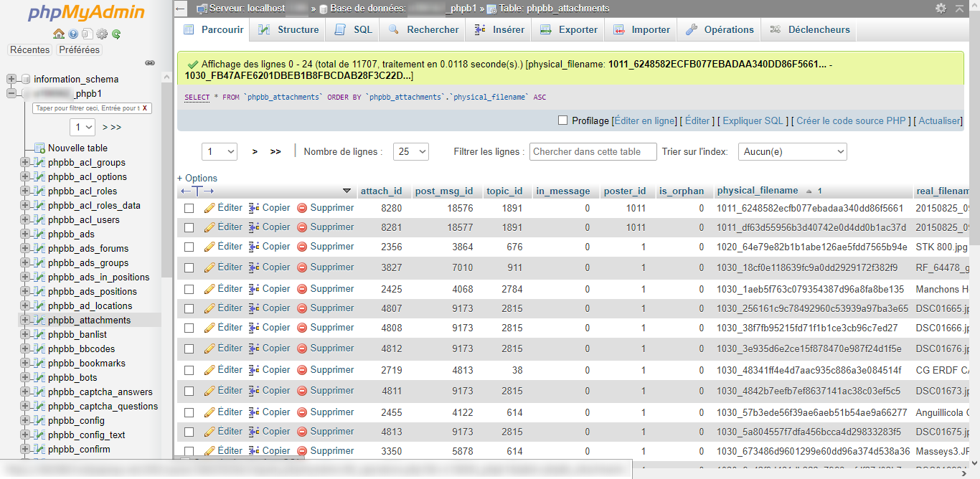
Task: Open the phpbb_banlist table in sidebar
Action: pos(77,334)
